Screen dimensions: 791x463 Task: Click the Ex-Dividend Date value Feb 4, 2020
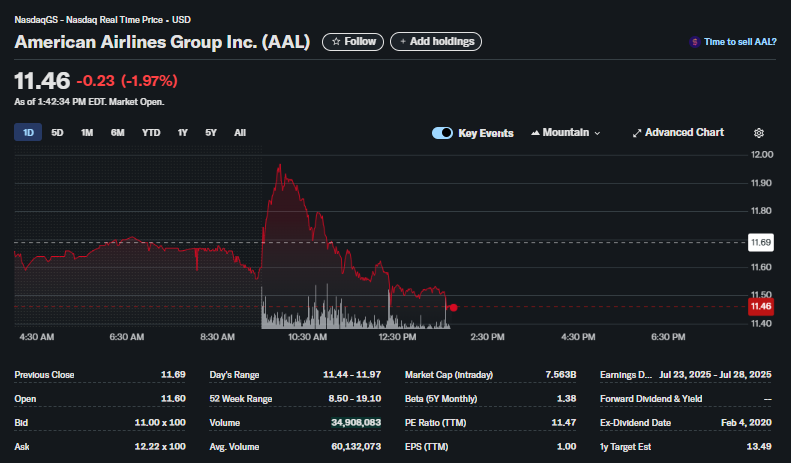coord(746,422)
